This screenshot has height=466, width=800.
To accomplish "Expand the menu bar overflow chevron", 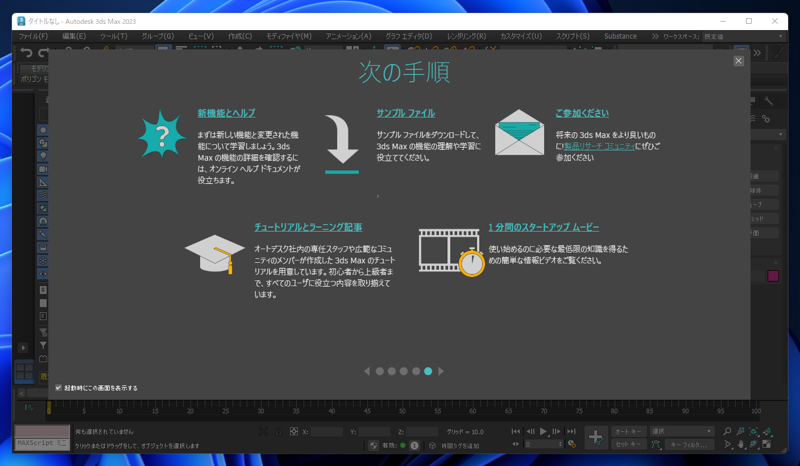I will point(655,36).
